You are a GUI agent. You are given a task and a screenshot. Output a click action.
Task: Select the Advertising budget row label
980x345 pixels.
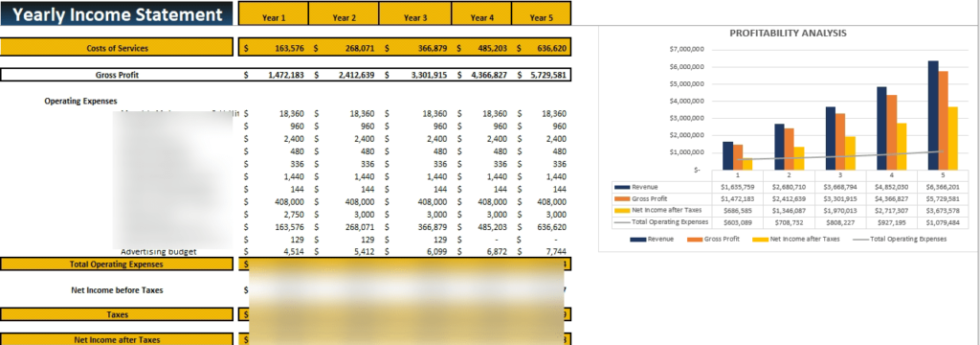click(159, 252)
